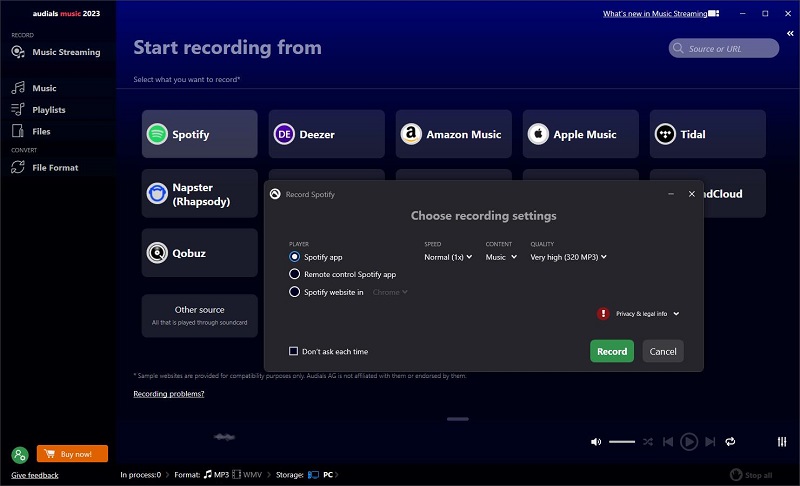This screenshot has width=800, height=486.
Task: Select the Spotify service tile
Action: click(x=199, y=134)
